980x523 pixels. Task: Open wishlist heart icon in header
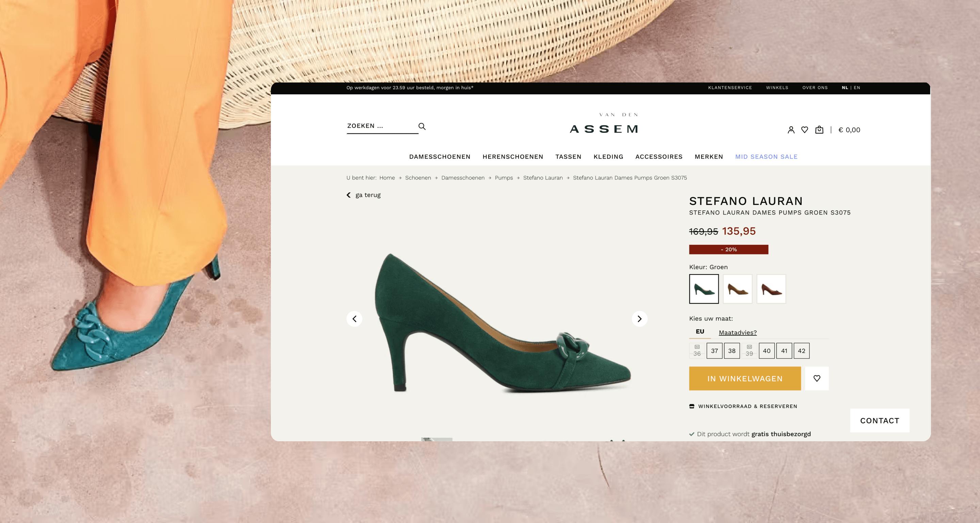click(805, 130)
